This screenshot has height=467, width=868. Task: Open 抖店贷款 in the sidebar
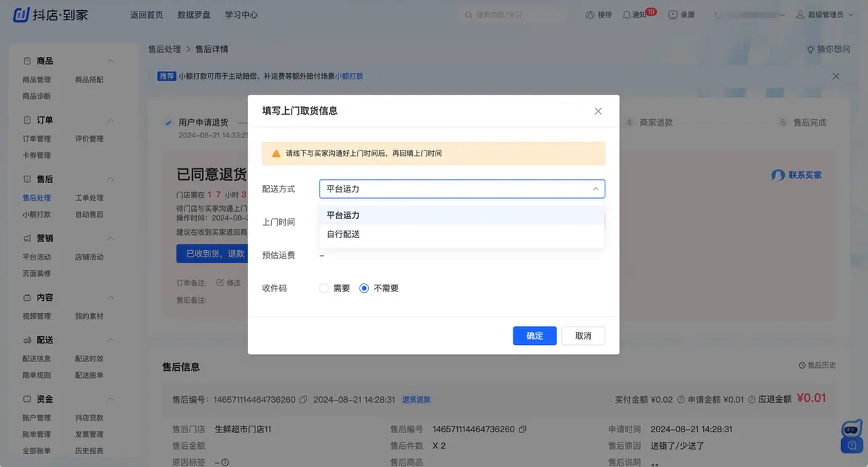[x=89, y=418]
